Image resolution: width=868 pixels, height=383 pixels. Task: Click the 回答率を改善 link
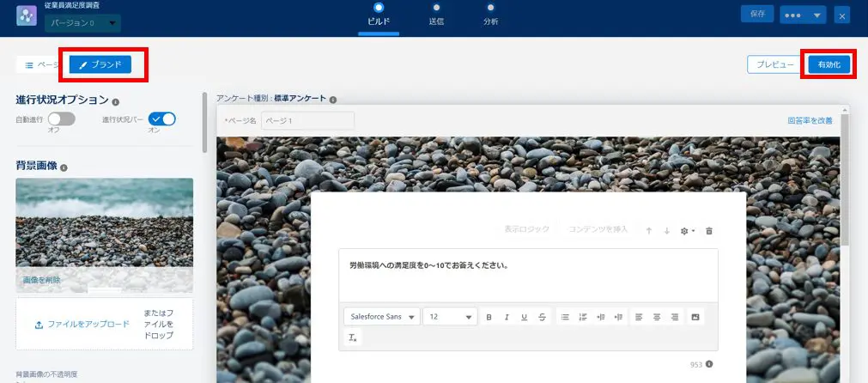(x=810, y=121)
